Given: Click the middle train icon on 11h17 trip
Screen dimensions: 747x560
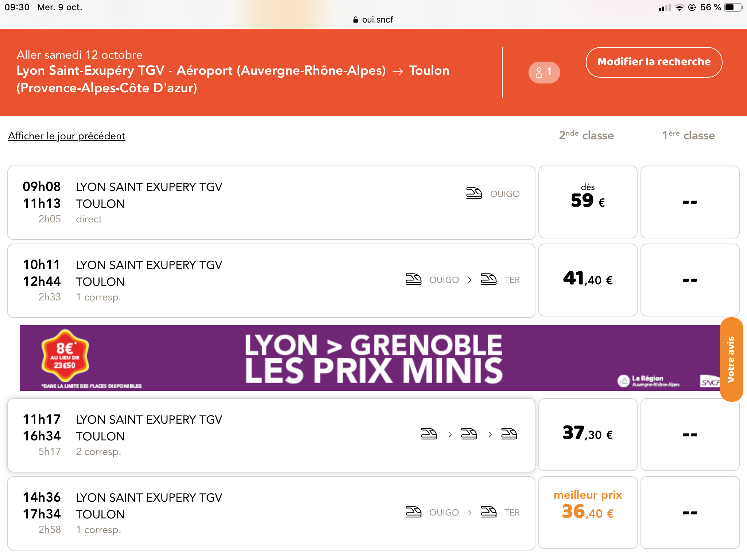Looking at the screenshot, I should (469, 434).
